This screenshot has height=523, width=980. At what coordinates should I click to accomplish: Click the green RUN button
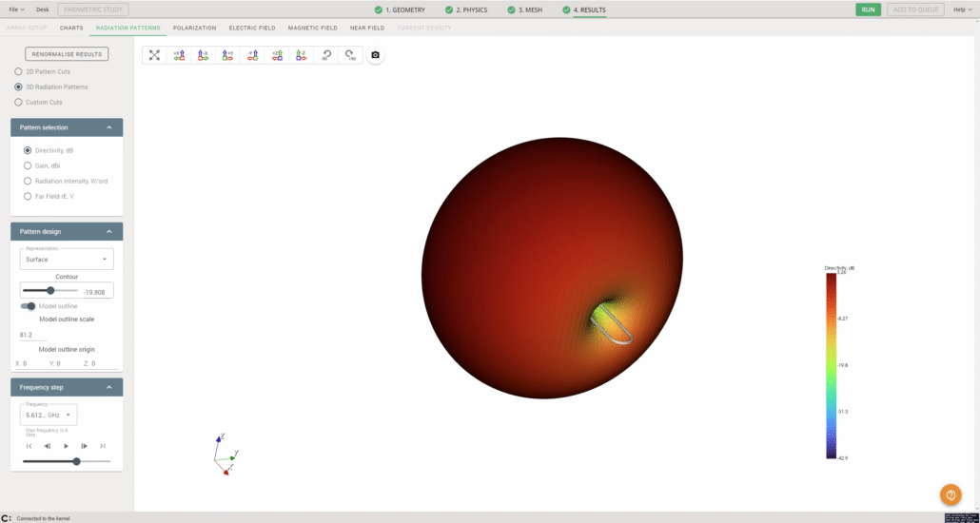(867, 10)
